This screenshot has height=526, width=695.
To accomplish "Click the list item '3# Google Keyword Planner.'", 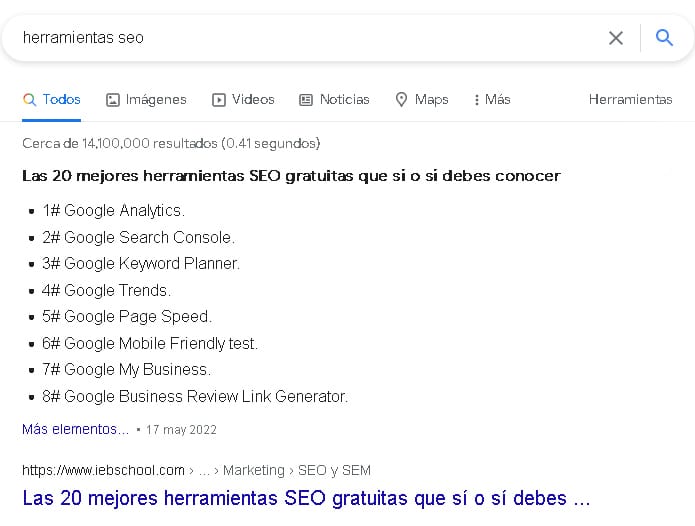I will pyautogui.click(x=141, y=264).
